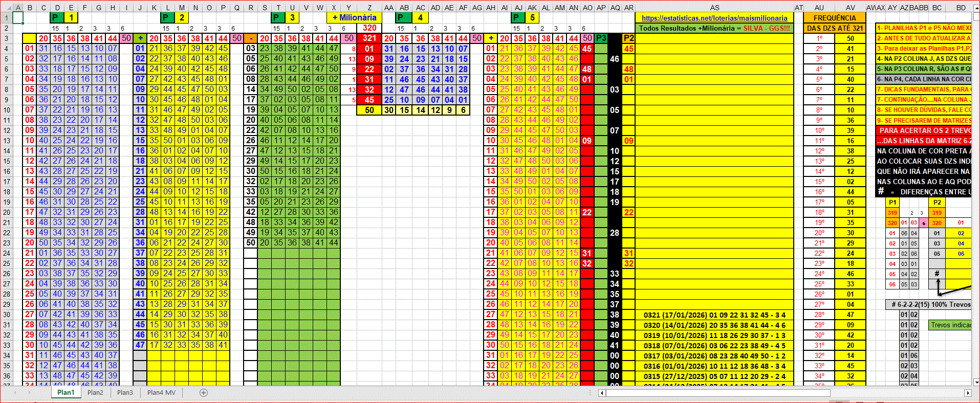The width and height of the screenshot is (980, 403).
Task: Add a new sheet with the plus icon
Action: point(204,393)
